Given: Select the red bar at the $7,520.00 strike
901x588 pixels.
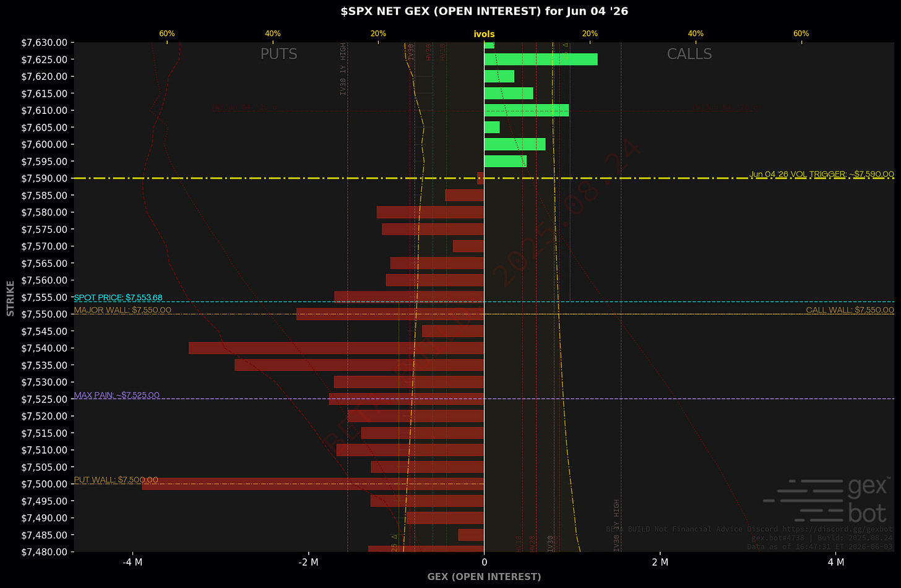Looking at the screenshot, I should (x=416, y=416).
